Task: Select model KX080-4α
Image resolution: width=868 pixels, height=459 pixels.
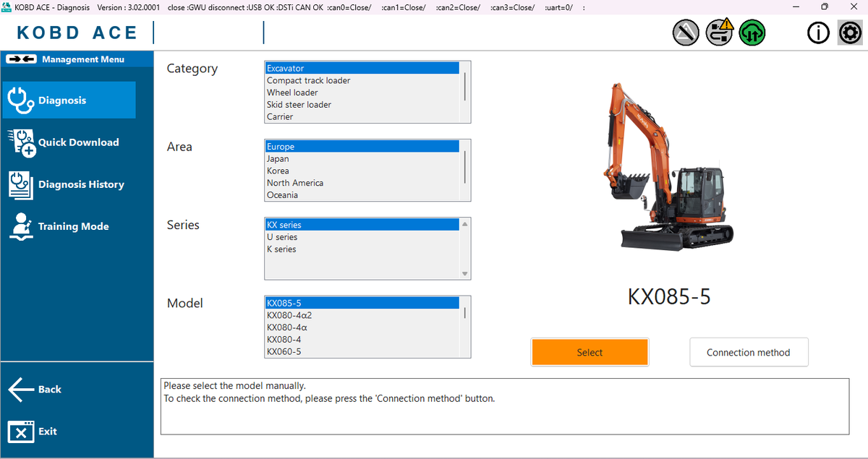Action: pos(362,327)
